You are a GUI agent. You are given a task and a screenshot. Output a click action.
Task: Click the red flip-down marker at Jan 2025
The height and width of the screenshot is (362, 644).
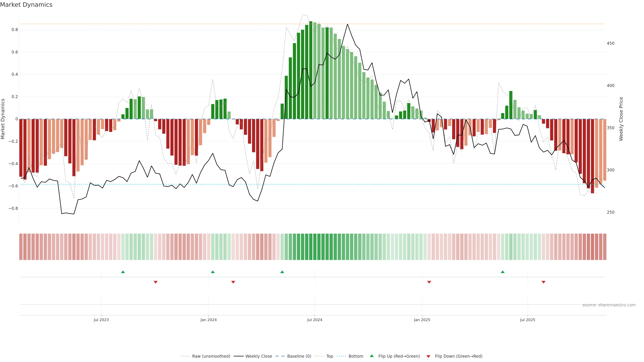(429, 282)
